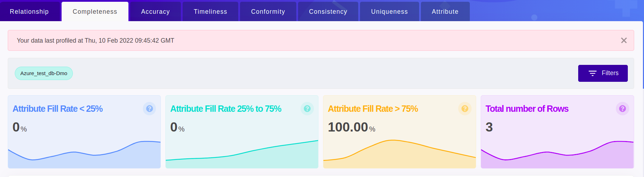Open the Filters panel
This screenshot has height=177, width=644.
[603, 73]
